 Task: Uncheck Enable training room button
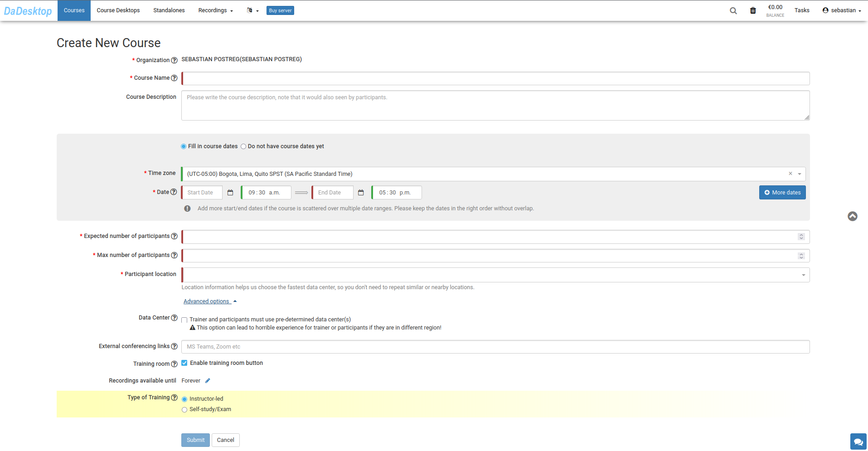tap(184, 363)
